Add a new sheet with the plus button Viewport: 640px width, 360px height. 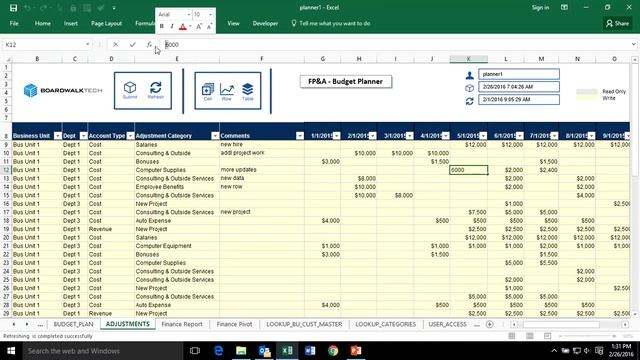[x=489, y=324]
